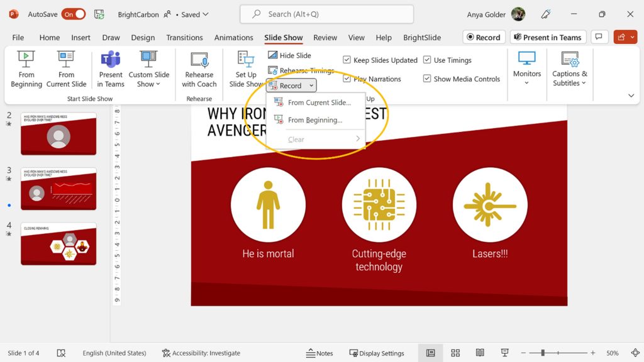Viewport: 644px width, 362px height.
Task: Enable Play Narrations
Action: click(x=348, y=79)
